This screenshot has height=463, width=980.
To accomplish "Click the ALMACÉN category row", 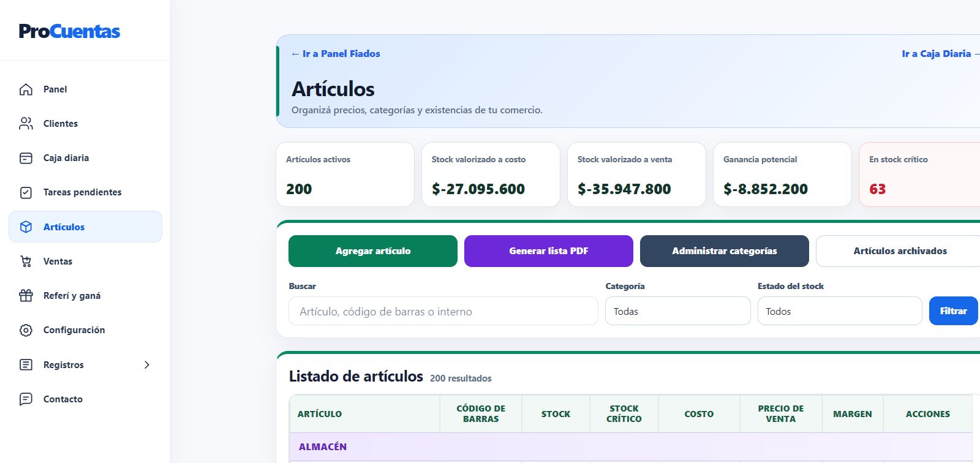I will [x=631, y=447].
